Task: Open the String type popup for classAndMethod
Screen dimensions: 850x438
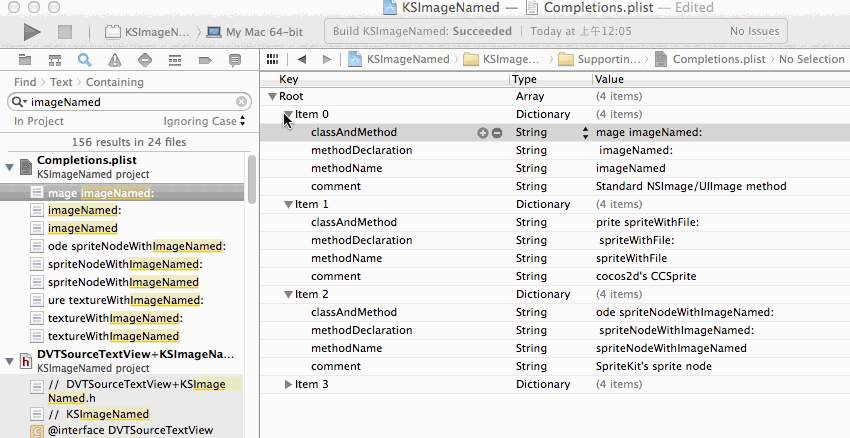Action: click(x=586, y=133)
